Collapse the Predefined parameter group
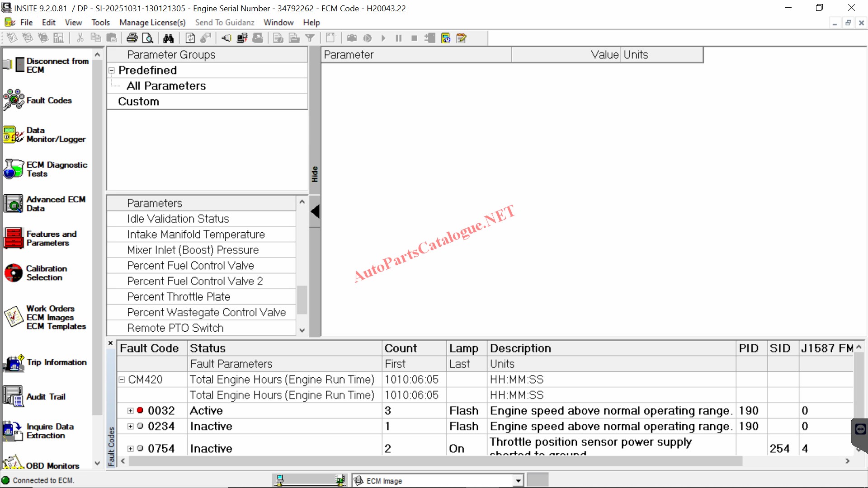Image resolution: width=868 pixels, height=488 pixels. [x=112, y=70]
